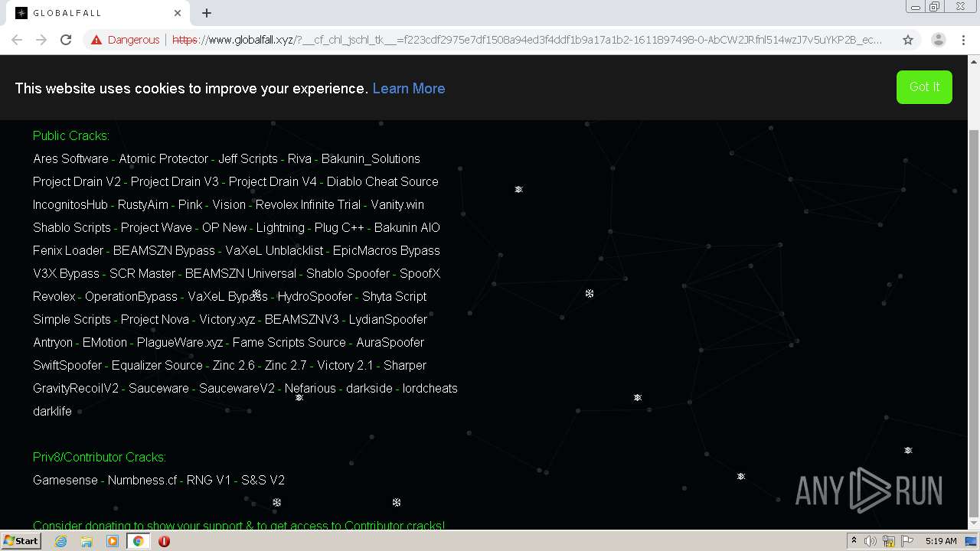980x551 pixels.
Task: Launch Internet Explorer from taskbar
Action: pos(61,541)
